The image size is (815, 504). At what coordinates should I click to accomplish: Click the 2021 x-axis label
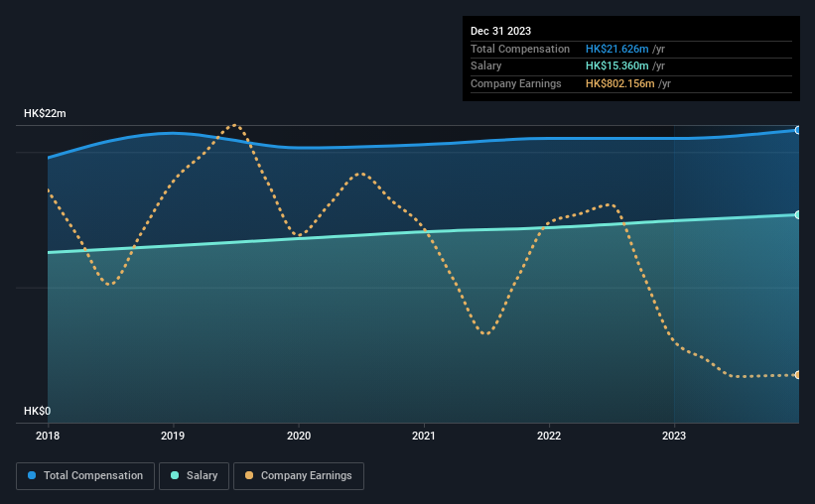pyautogui.click(x=424, y=436)
